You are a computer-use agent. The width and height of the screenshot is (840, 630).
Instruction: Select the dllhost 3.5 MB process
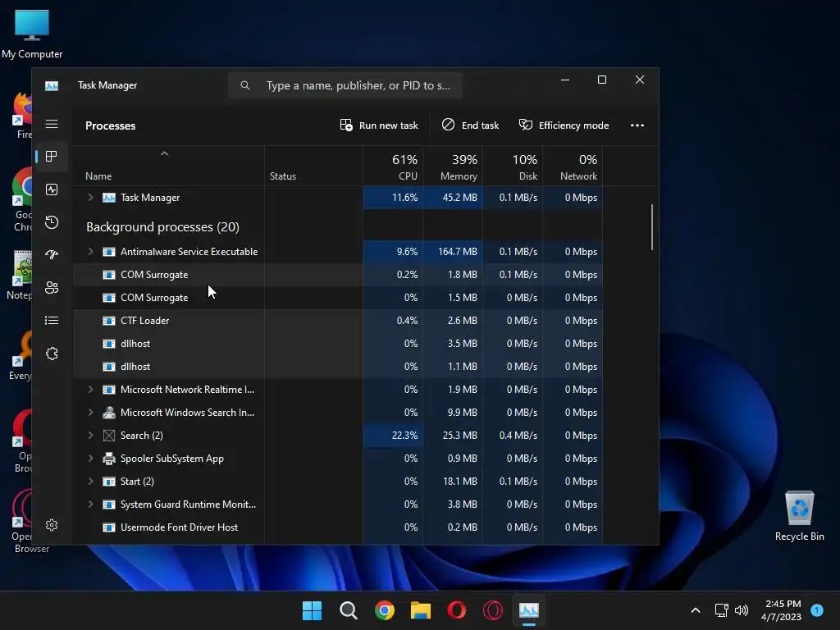pyautogui.click(x=337, y=344)
